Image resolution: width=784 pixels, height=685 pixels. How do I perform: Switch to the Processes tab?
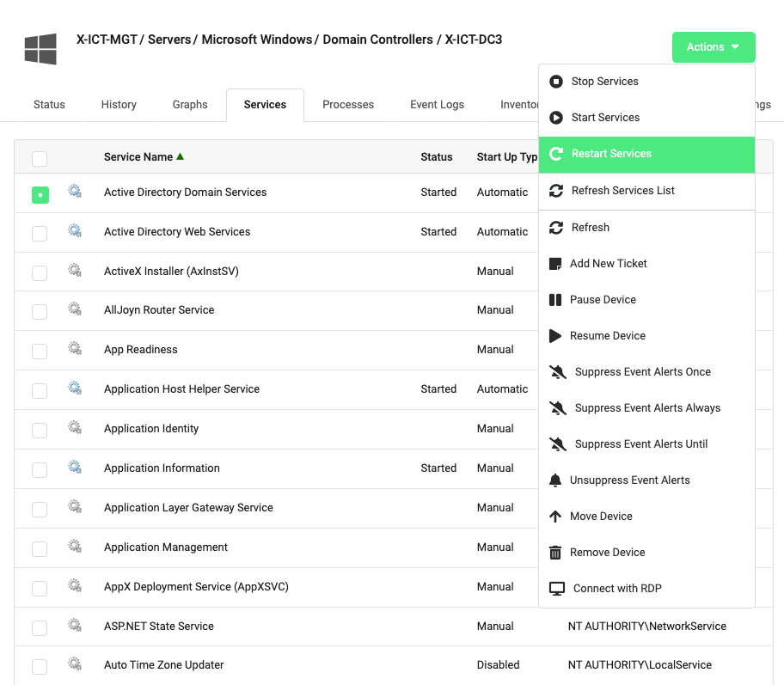[347, 104]
